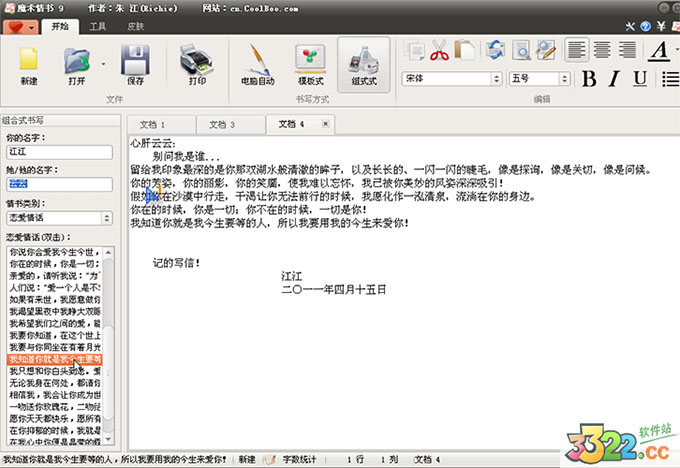The width and height of the screenshot is (680, 468).
Task: Click the date line 二〇一一年四月十五日
Action: (x=333, y=290)
